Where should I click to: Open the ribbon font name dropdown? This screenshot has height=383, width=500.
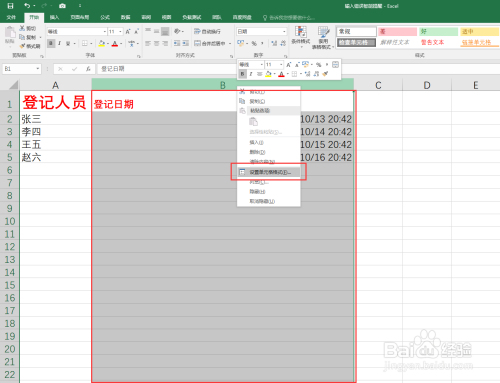click(x=105, y=32)
